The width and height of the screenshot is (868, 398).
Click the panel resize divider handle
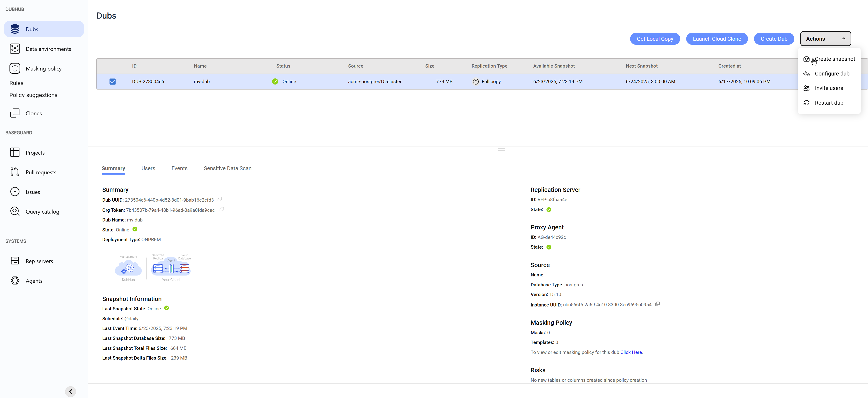(501, 149)
